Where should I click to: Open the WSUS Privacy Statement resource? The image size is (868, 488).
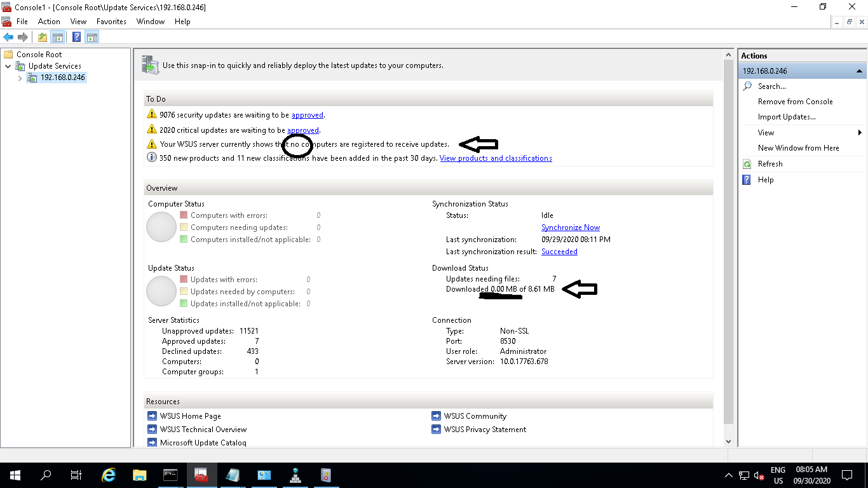pyautogui.click(x=485, y=430)
